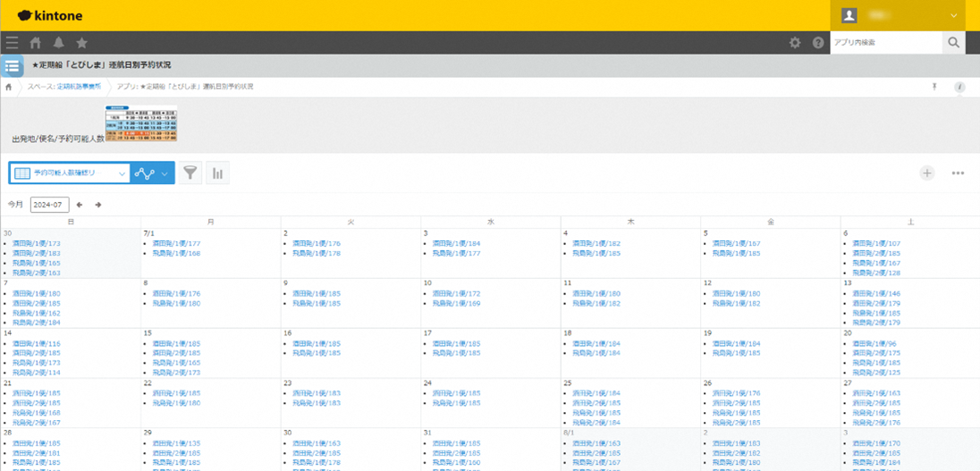Toggle the pin icon in the breadcrumb bar
Viewport: 980px width, 471px height.
tap(934, 87)
